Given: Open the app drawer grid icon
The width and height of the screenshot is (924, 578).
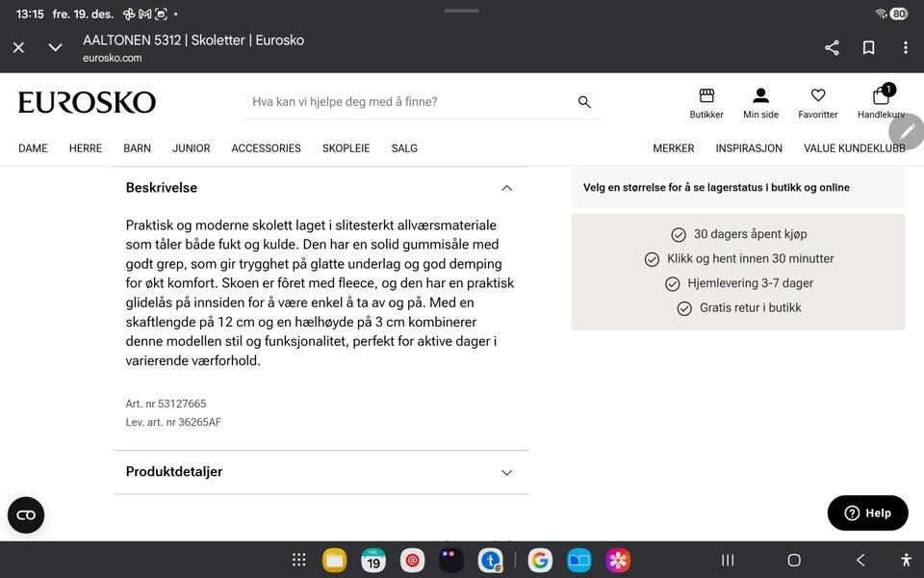Looking at the screenshot, I should tap(298, 560).
